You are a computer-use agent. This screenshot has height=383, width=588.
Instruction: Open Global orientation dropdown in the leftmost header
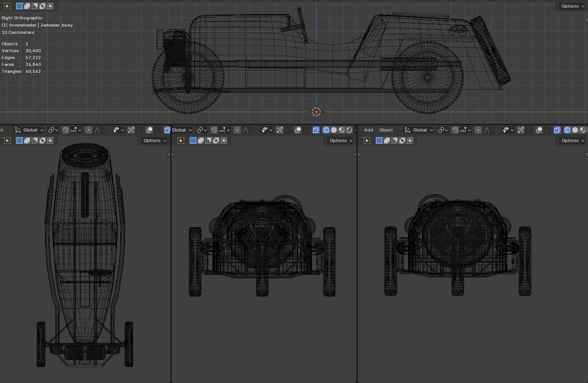pos(29,130)
